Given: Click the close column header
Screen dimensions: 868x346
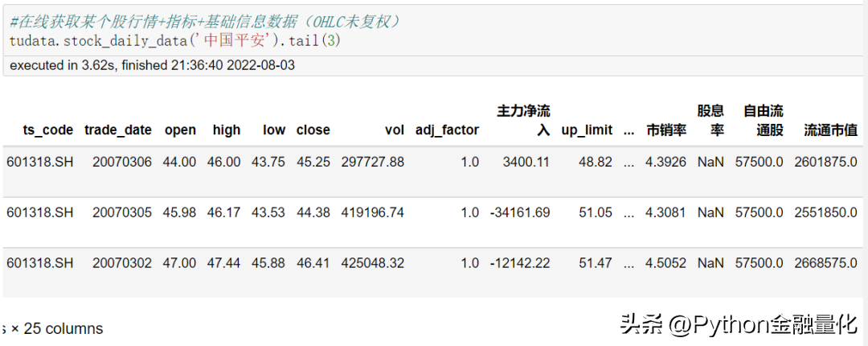Looking at the screenshot, I should click(313, 130).
